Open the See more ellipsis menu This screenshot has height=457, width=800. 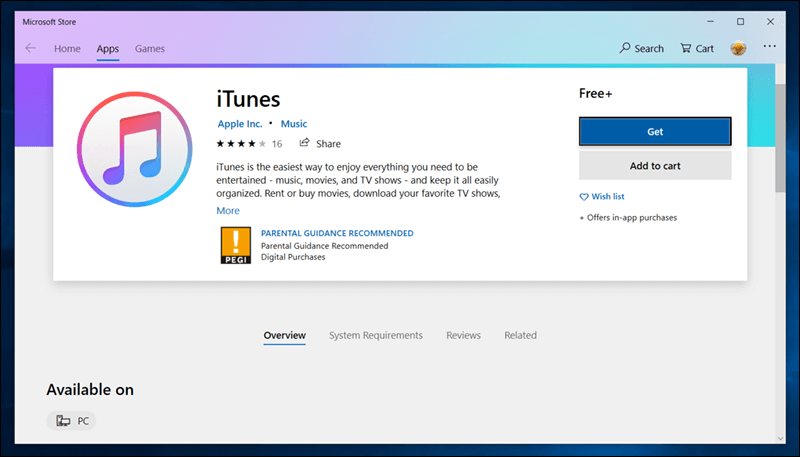pyautogui.click(x=769, y=46)
